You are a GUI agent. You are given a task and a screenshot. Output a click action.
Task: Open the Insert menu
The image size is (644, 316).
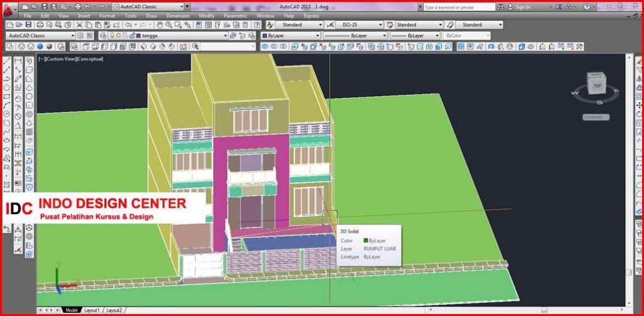pyautogui.click(x=84, y=16)
